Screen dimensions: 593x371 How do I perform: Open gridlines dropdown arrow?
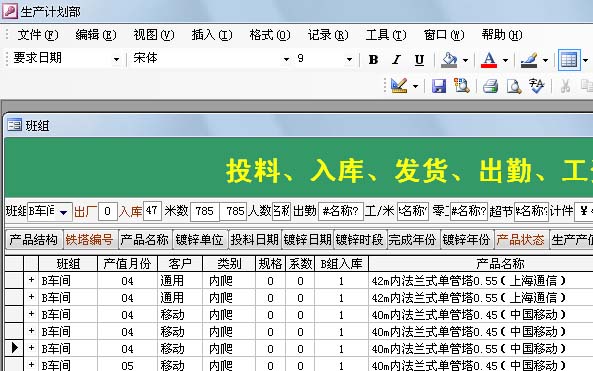(x=585, y=60)
